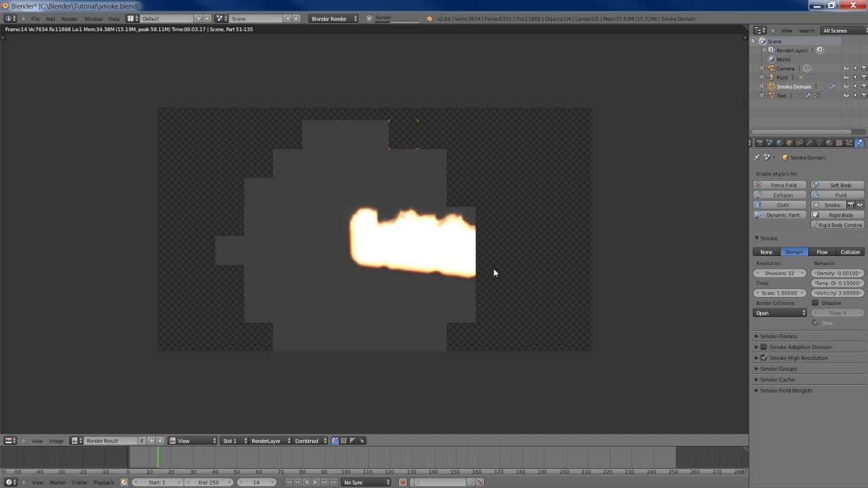Viewport: 868px width, 488px height.
Task: Enable the Dissolve checkbox
Action: [815, 303]
